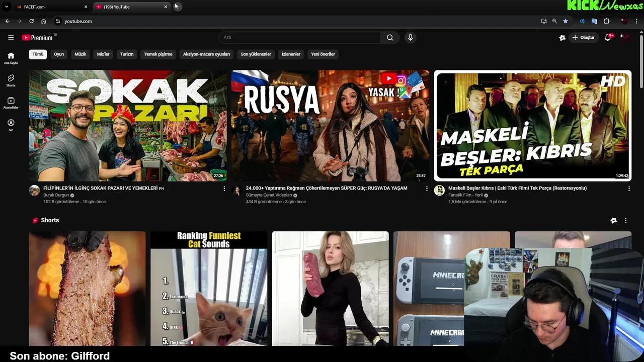
Task: Open Fanatik Film - Yerli channel link
Action: [x=465, y=195]
